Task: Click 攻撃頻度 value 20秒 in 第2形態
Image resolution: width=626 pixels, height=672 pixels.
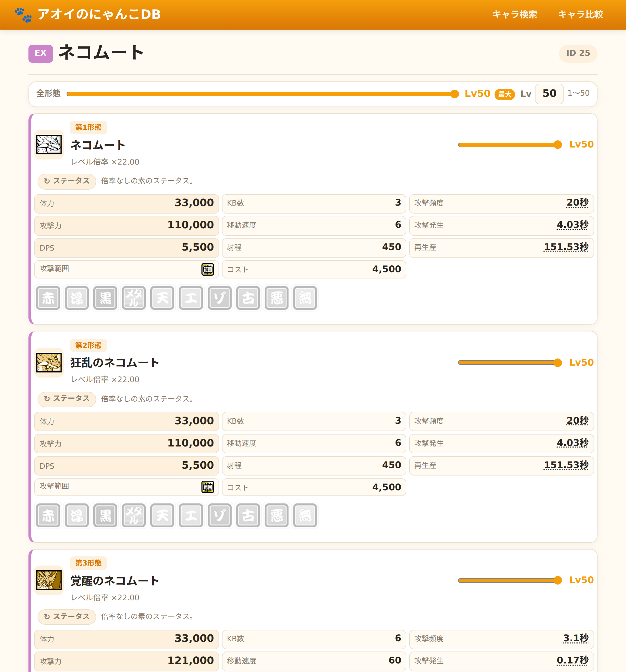Action: [577, 421]
